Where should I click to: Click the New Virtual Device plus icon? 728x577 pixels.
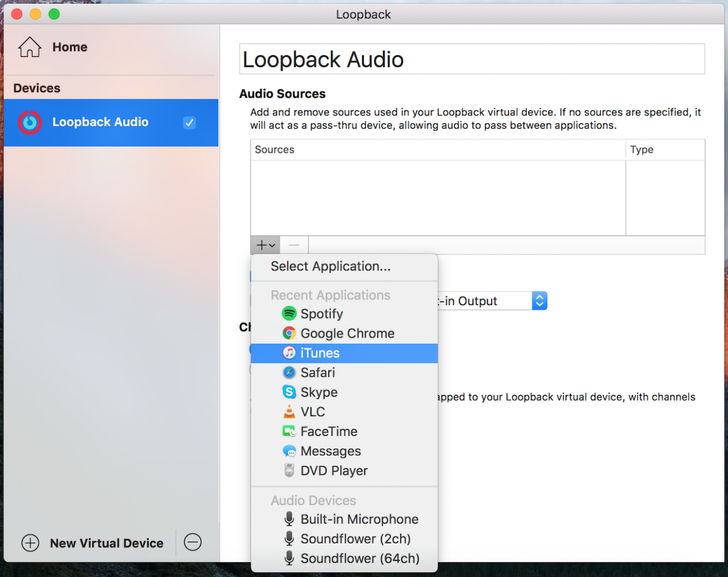pyautogui.click(x=31, y=543)
